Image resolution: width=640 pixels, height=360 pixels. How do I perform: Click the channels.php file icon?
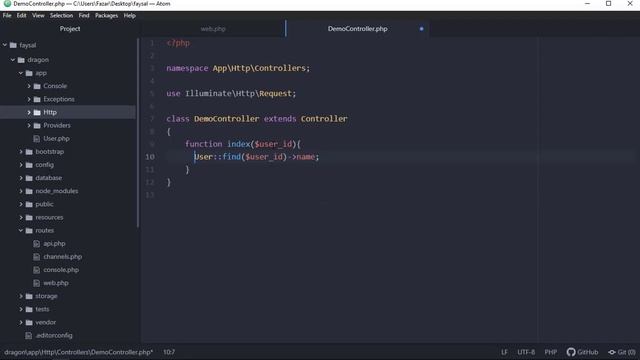(37, 256)
